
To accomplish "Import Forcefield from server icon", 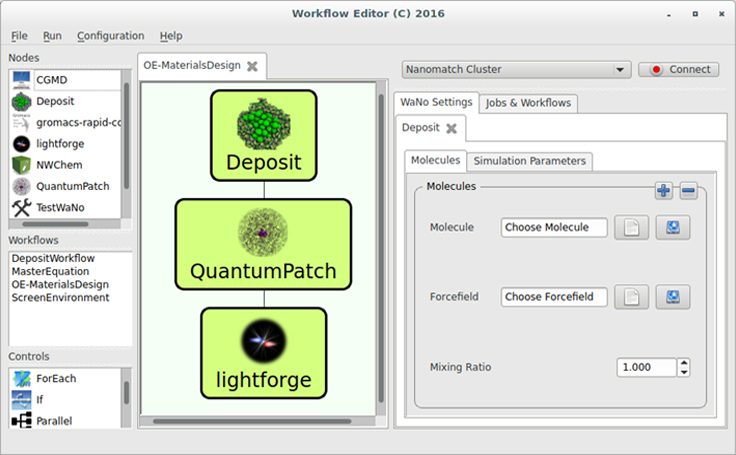I will [673, 297].
